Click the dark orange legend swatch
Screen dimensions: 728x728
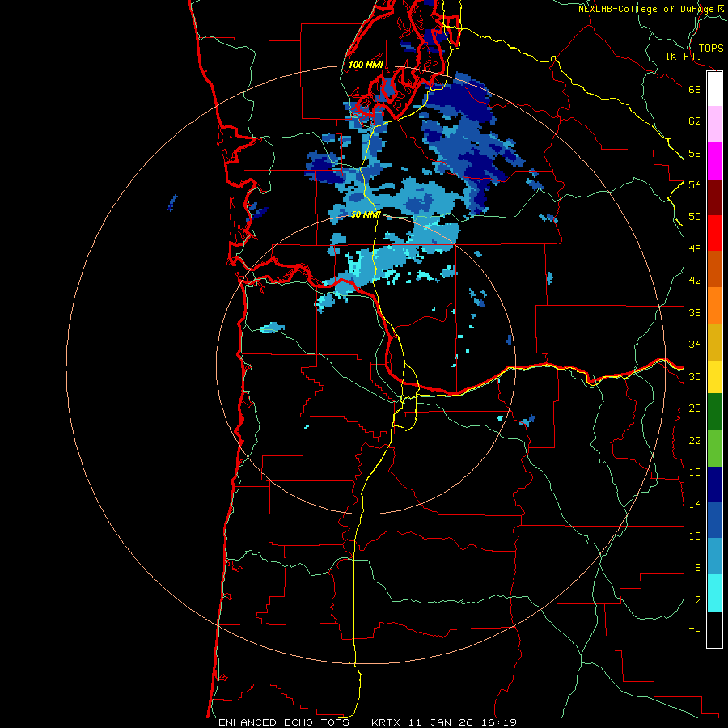point(714,269)
